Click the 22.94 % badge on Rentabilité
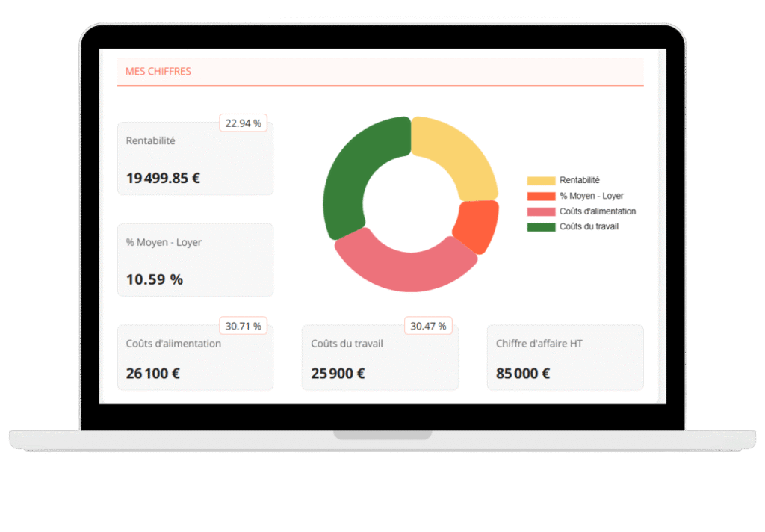 243,123
